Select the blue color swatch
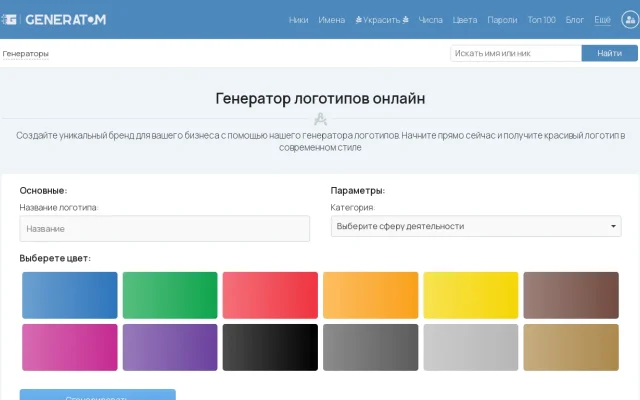 [70, 295]
